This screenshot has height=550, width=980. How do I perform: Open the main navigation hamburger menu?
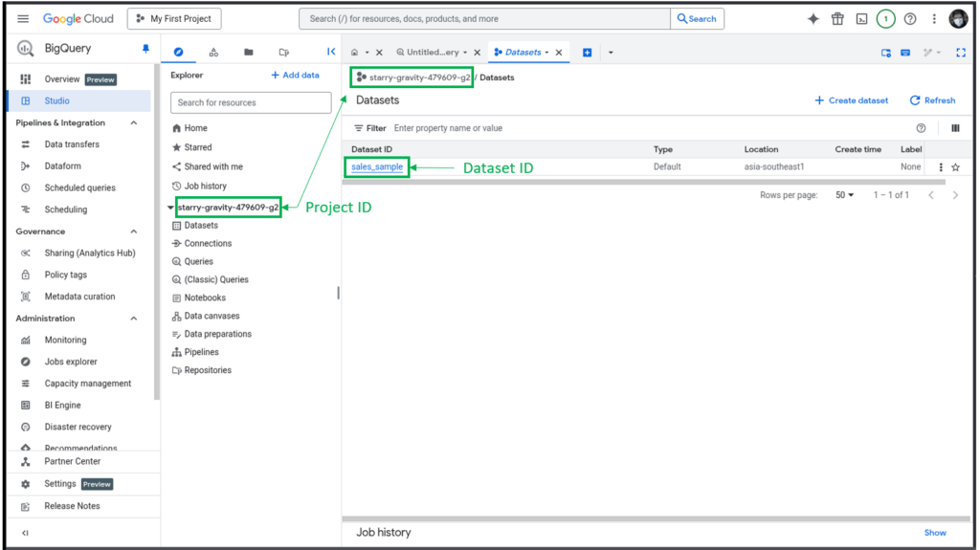(x=23, y=19)
